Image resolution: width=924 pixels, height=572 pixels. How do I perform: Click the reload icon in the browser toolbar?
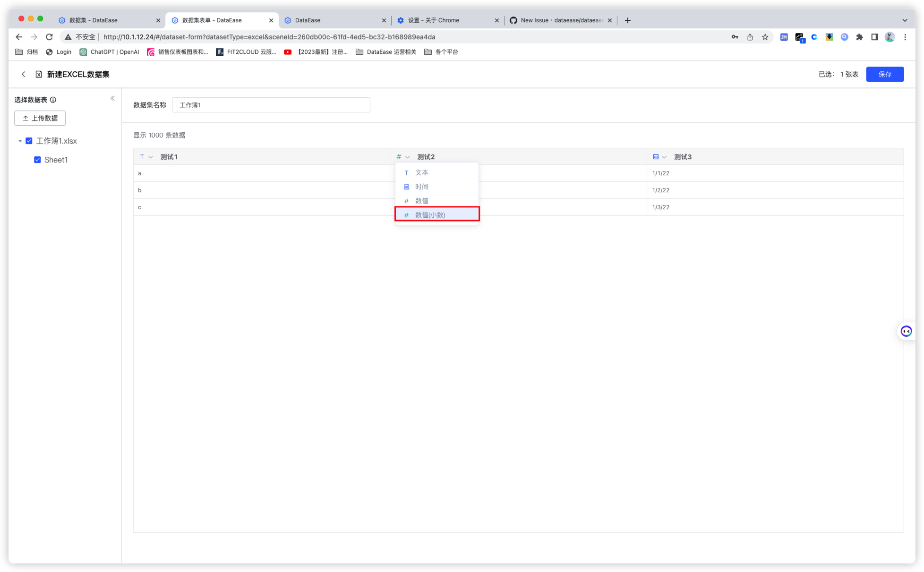49,36
